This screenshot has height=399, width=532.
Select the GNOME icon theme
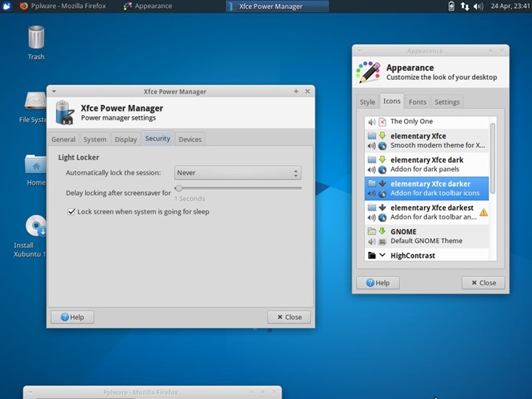coord(427,236)
